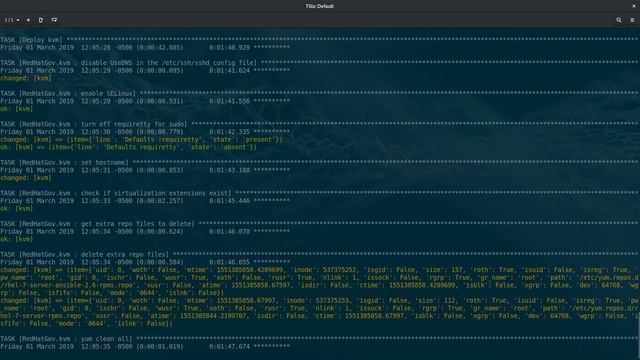Image resolution: width=640 pixels, height=360 pixels.
Task: Click the 'Tilix: Default' window title
Action: [320, 6]
